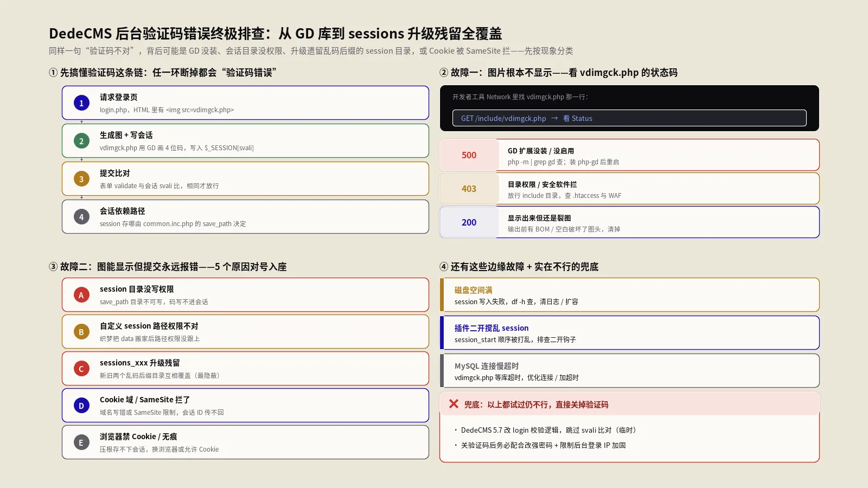Select the 会话依赖路径 card title
Viewport: 868px width, 488px height.
(x=123, y=211)
